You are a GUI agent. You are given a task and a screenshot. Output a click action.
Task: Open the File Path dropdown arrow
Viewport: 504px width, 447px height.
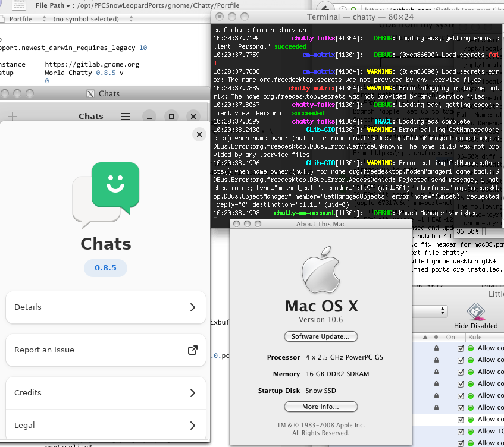pos(68,6)
